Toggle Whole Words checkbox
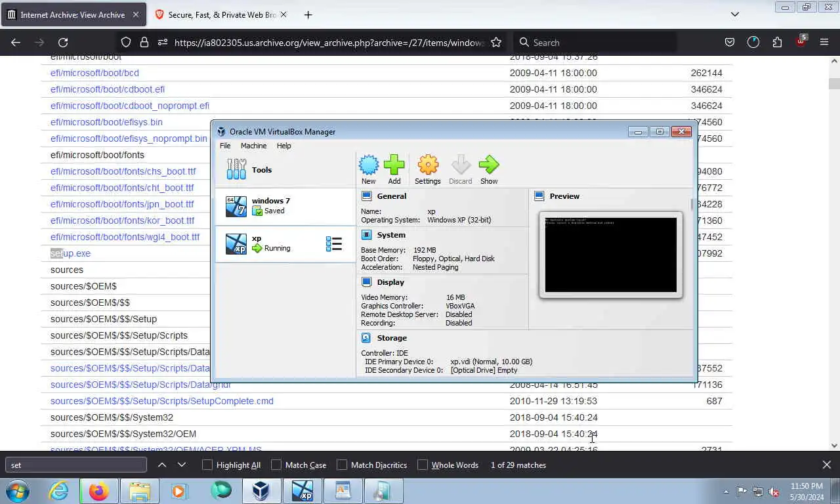 coord(423,465)
